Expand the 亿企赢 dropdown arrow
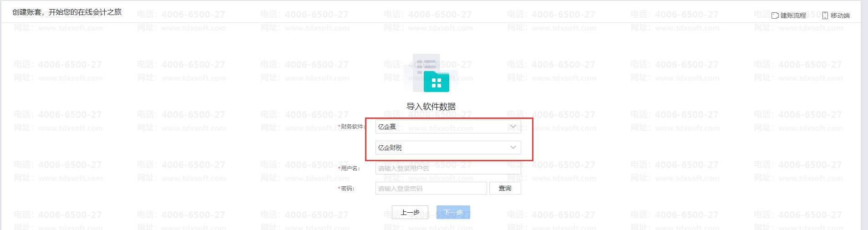 513,127
